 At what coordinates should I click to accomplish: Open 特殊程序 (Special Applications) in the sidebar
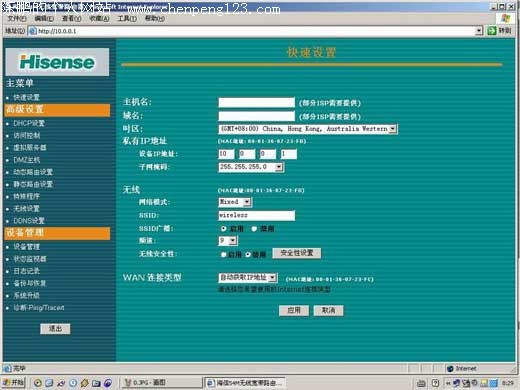26,196
